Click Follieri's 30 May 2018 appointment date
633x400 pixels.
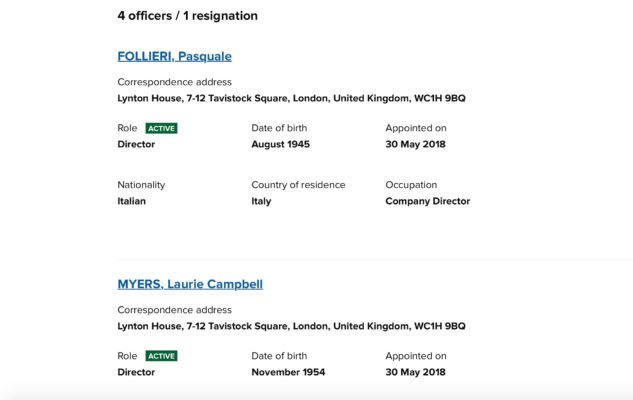(415, 144)
